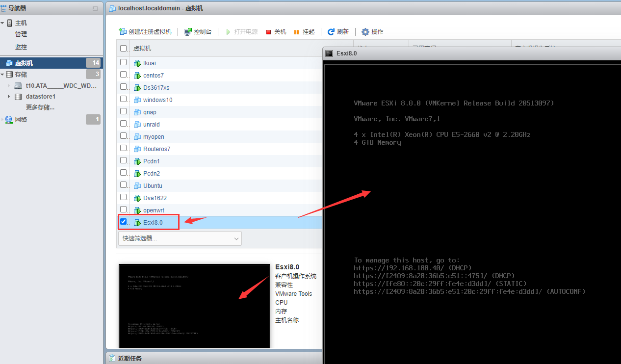
Task: Click the Host (主机) server icon
Action: (9, 23)
